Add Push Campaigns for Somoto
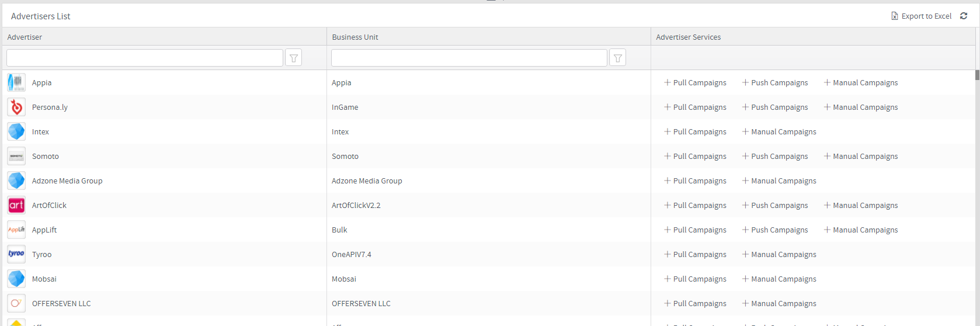This screenshot has width=980, height=326. (x=775, y=156)
